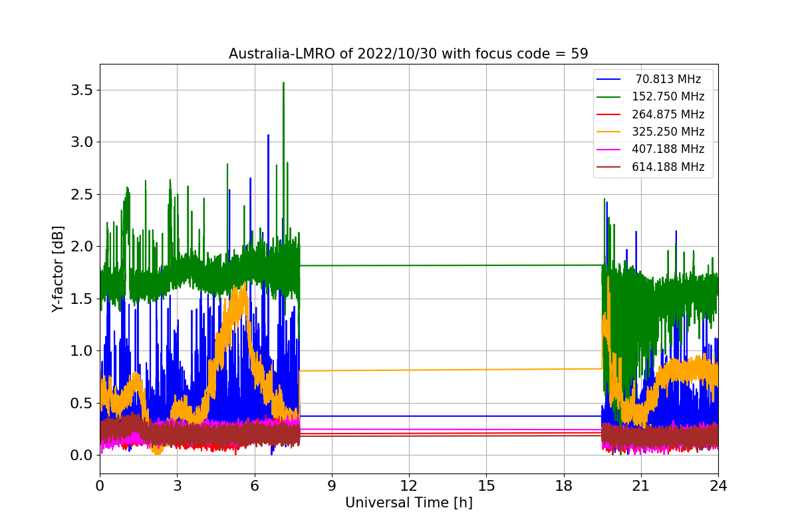Click x-axis tick label 15
The height and width of the screenshot is (532, 798).
486,485
